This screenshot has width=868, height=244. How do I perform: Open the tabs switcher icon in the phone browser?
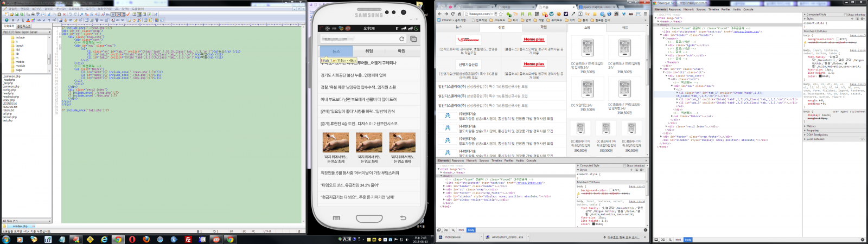tap(413, 39)
